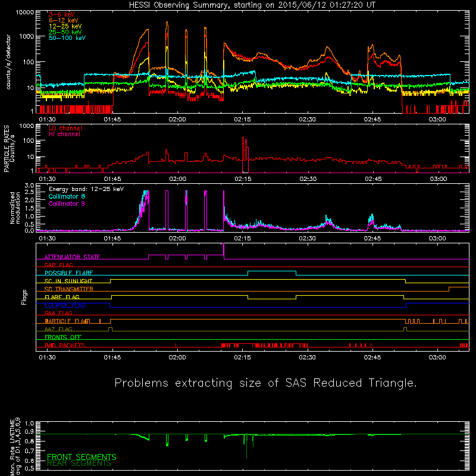Click the SAS Reduced Triangle problem message
476x476 pixels.
click(x=265, y=383)
